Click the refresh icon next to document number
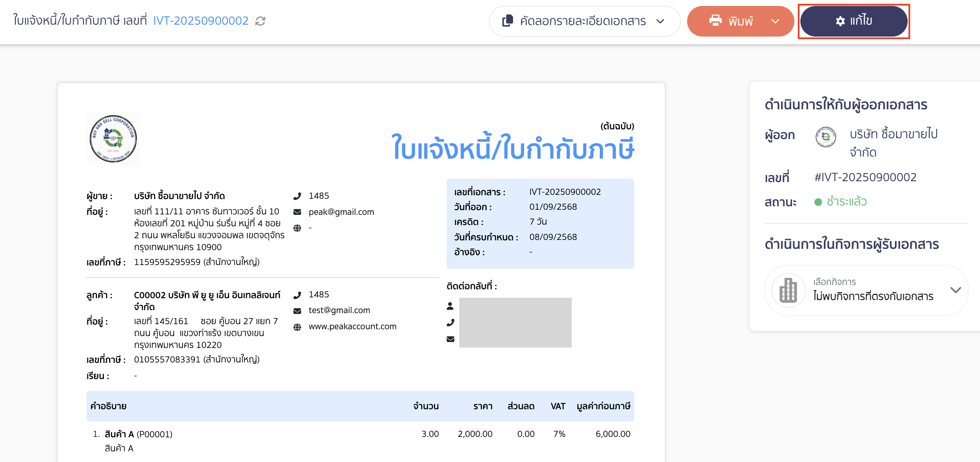The image size is (980, 462). pos(261,20)
